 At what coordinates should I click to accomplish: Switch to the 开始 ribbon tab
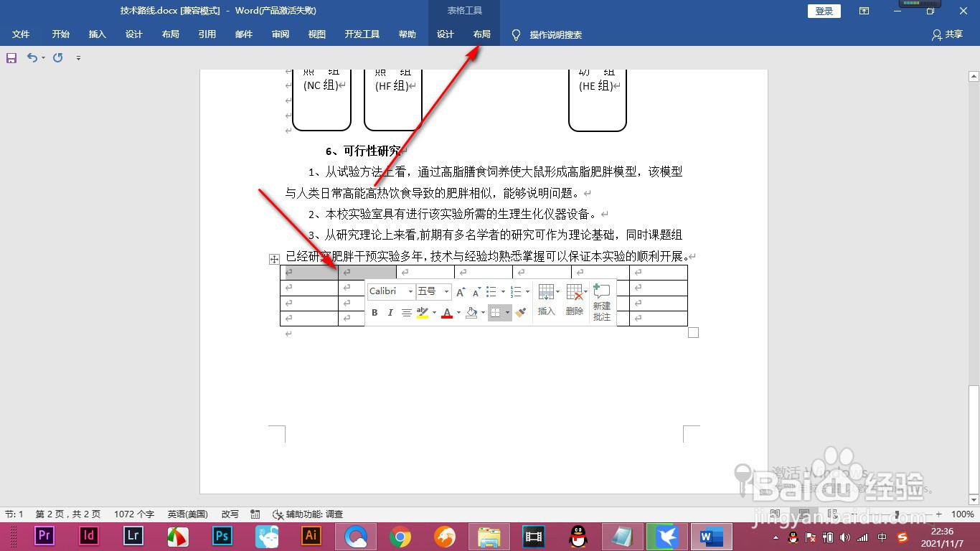61,34
